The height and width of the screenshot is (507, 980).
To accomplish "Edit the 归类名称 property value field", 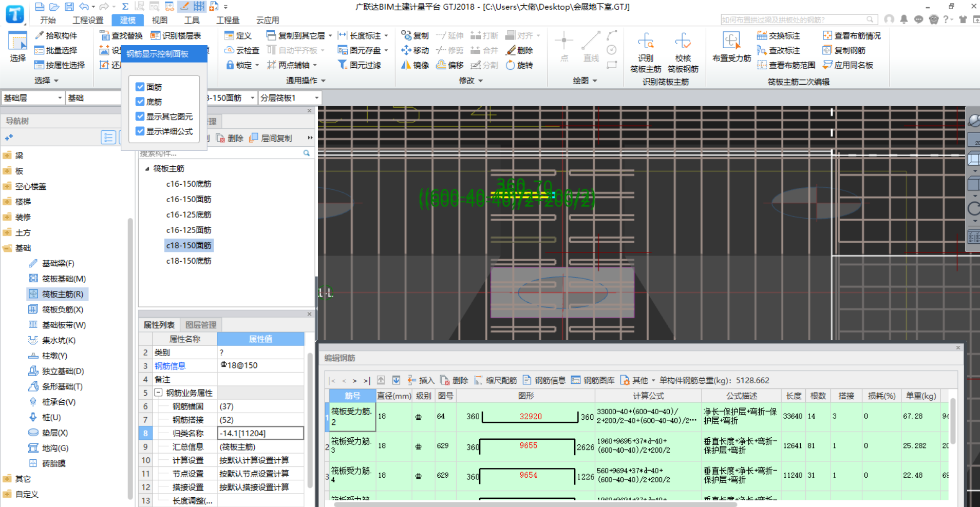I will 260,433.
